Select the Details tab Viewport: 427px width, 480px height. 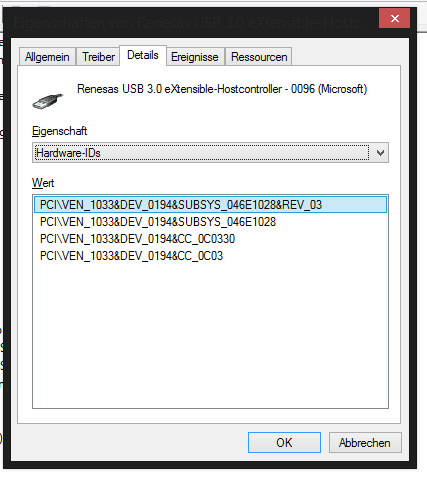click(143, 55)
